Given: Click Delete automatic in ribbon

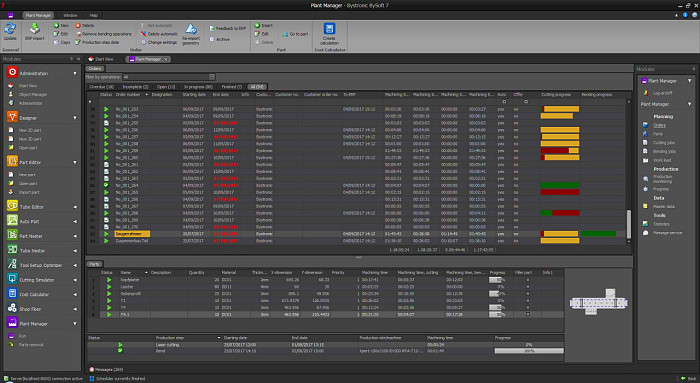Looking at the screenshot, I should (x=159, y=34).
